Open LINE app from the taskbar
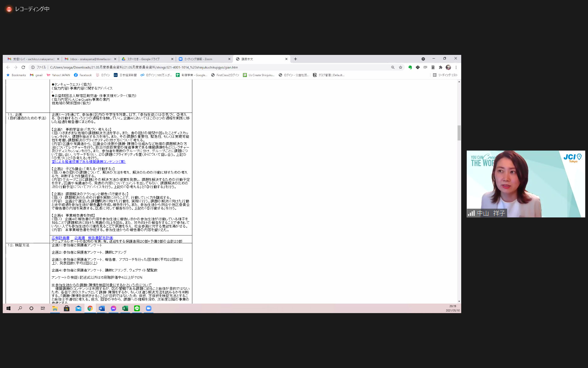This screenshot has width=588, height=368. point(137,309)
